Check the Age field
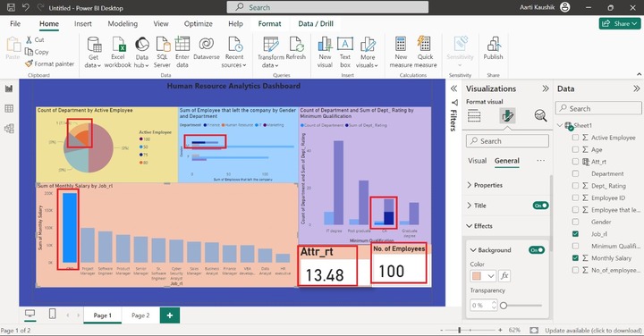The image size is (644, 336). click(575, 149)
